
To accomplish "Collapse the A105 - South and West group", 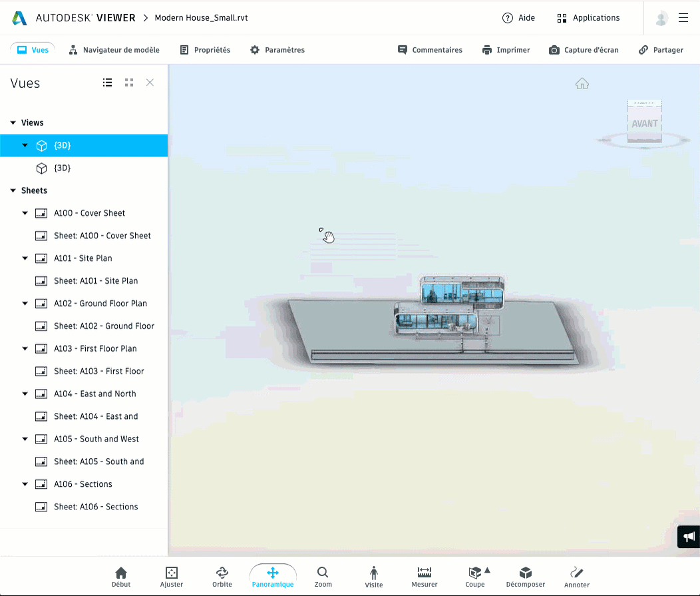I will point(25,440).
